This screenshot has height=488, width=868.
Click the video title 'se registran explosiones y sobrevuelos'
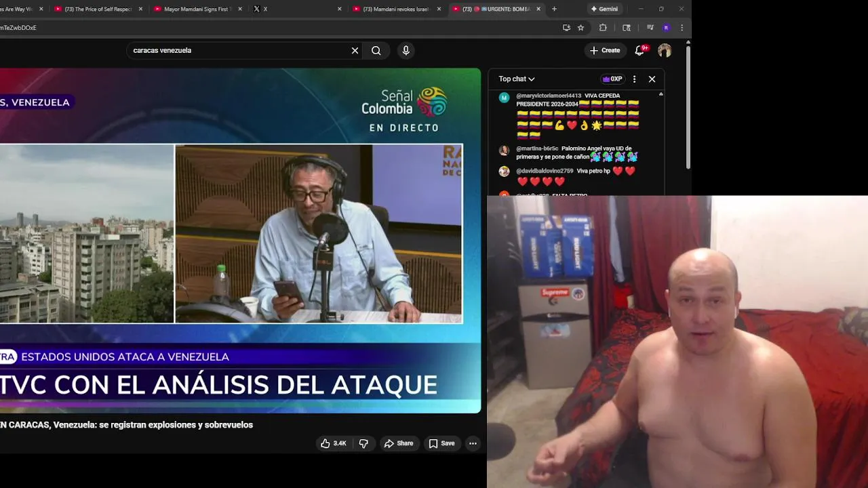tap(176, 425)
